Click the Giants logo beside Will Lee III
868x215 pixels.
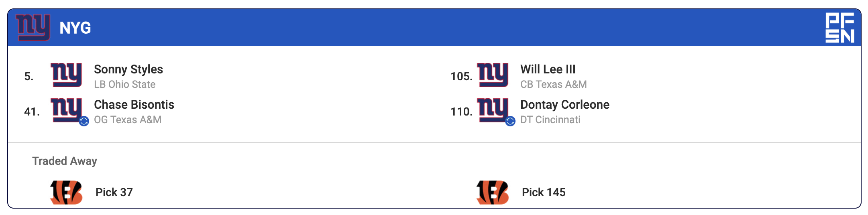[493, 75]
